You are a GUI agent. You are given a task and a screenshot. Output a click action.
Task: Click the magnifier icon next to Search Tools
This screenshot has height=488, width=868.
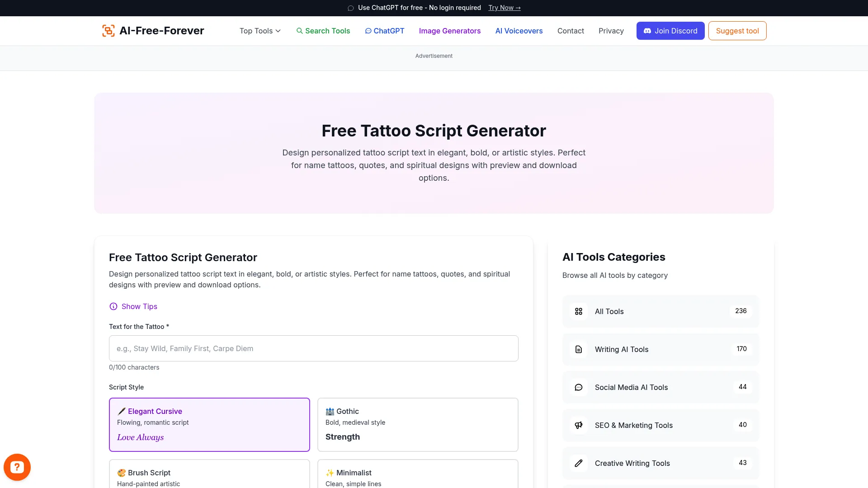tap(300, 31)
